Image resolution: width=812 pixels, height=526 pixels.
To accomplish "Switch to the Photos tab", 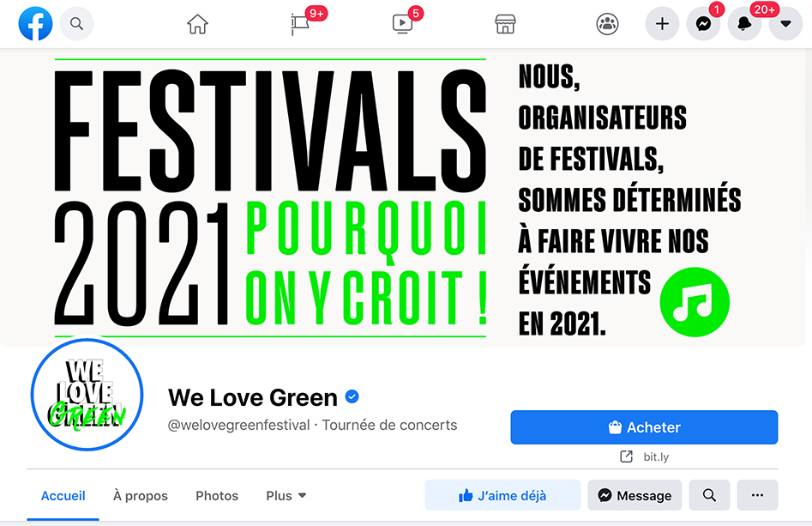I will coord(217,496).
